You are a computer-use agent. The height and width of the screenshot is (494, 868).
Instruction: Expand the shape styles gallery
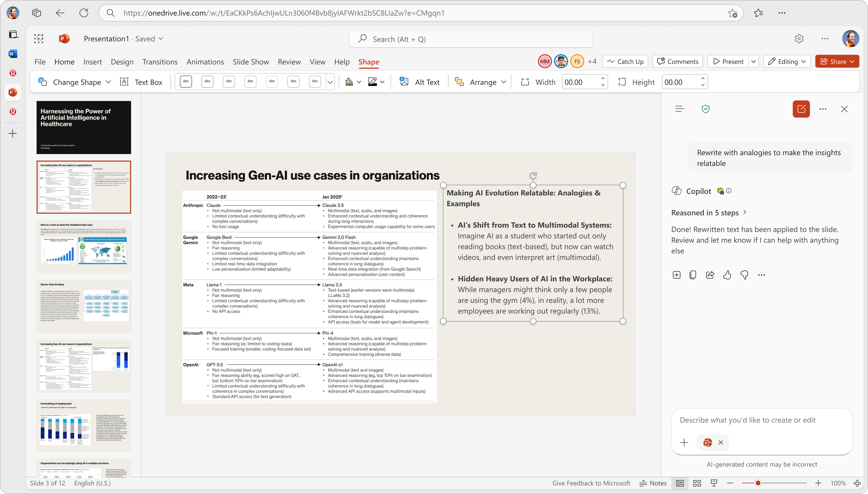coord(330,82)
